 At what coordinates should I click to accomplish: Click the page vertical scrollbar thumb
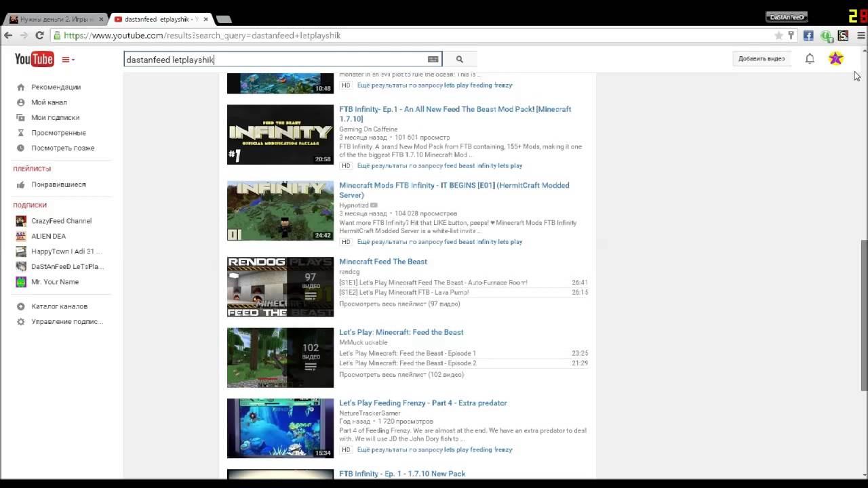(x=864, y=315)
